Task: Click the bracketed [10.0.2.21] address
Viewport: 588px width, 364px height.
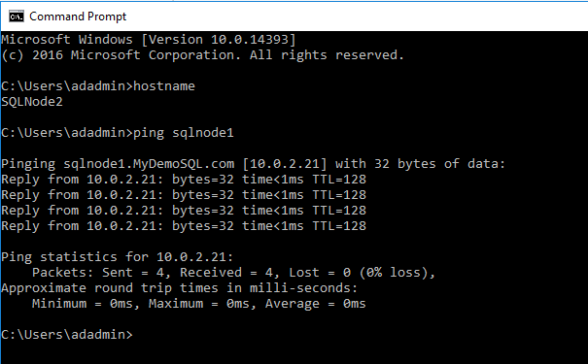Action: tap(285, 164)
